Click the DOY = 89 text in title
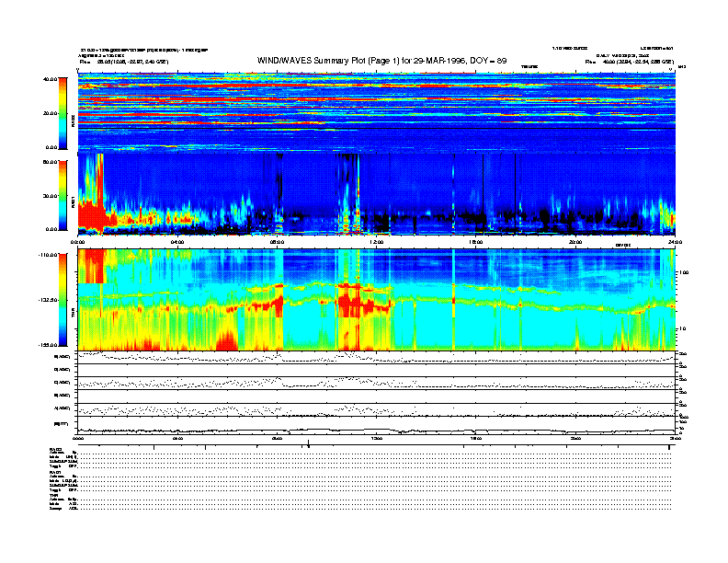Image resolution: width=728 pixels, height=563 pixels. click(x=488, y=61)
